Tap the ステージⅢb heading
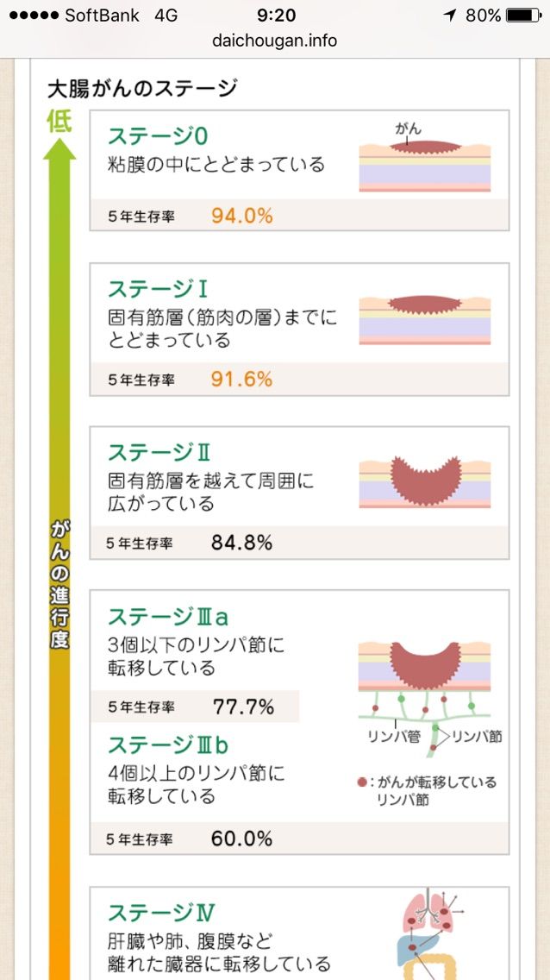Image resolution: width=550 pixels, height=980 pixels. coord(169,744)
